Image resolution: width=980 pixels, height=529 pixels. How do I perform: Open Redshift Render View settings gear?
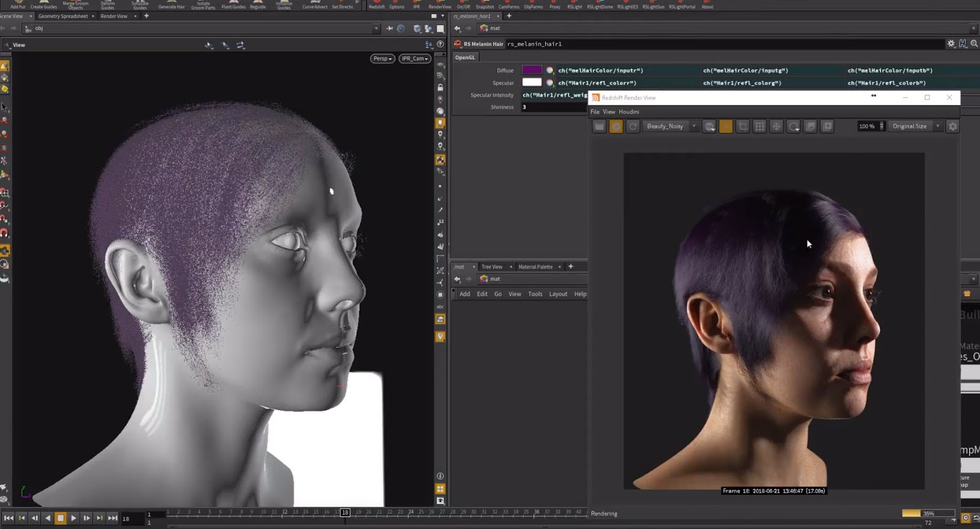pos(952,126)
